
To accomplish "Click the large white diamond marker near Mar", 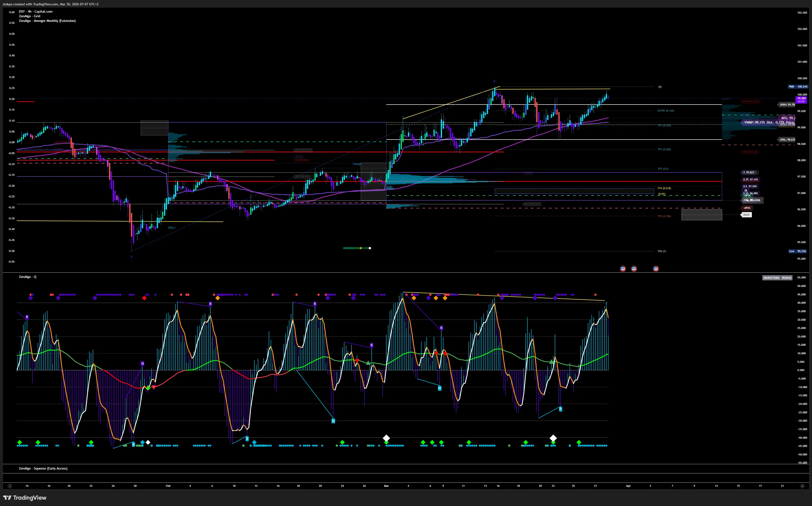I will pos(386,438).
